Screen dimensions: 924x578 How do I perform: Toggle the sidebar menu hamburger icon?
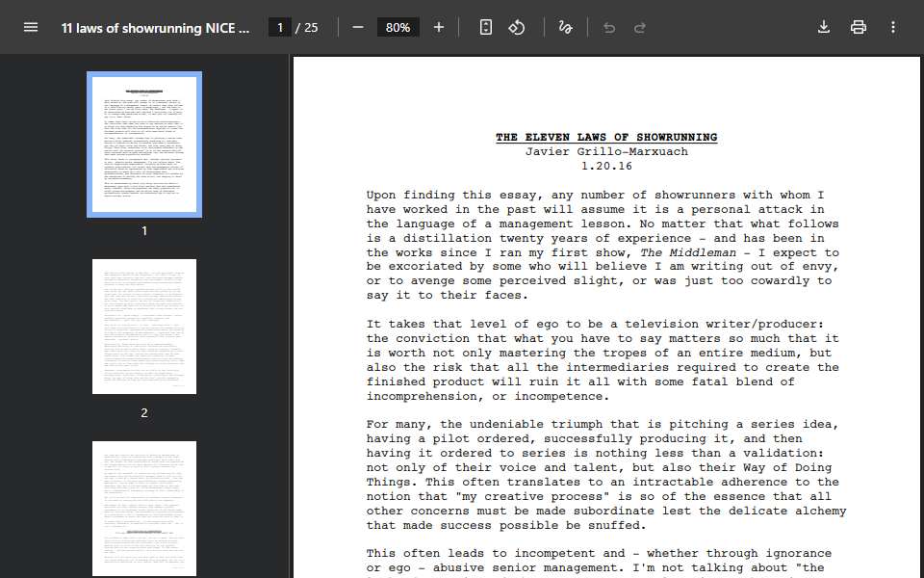point(31,27)
